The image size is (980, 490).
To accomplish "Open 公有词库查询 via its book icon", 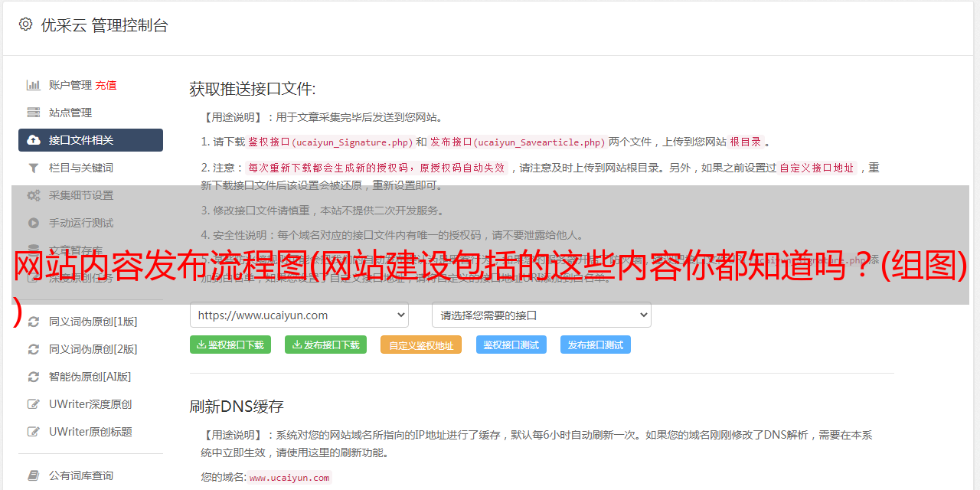I will click(x=34, y=475).
